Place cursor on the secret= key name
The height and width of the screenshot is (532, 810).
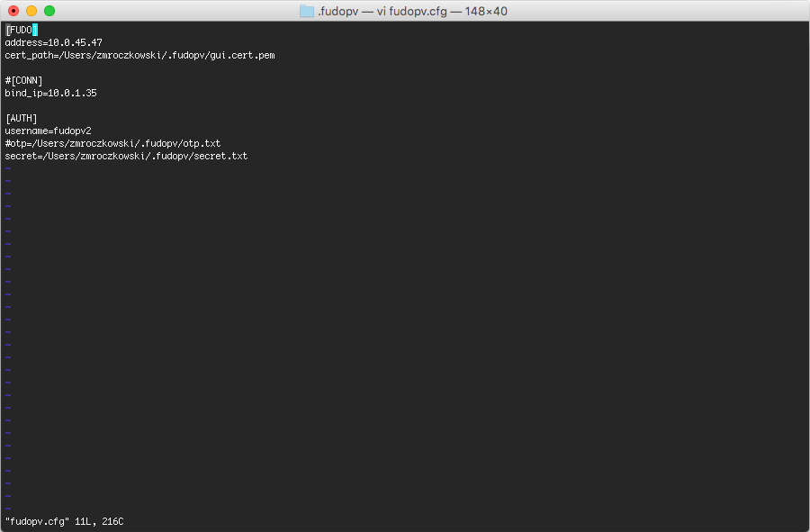[x=20, y=156]
